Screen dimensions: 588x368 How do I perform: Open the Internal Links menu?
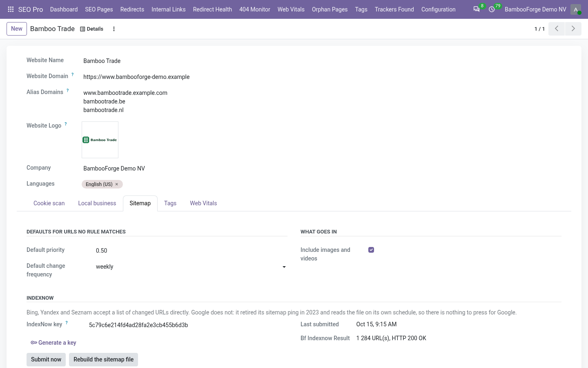pos(169,9)
